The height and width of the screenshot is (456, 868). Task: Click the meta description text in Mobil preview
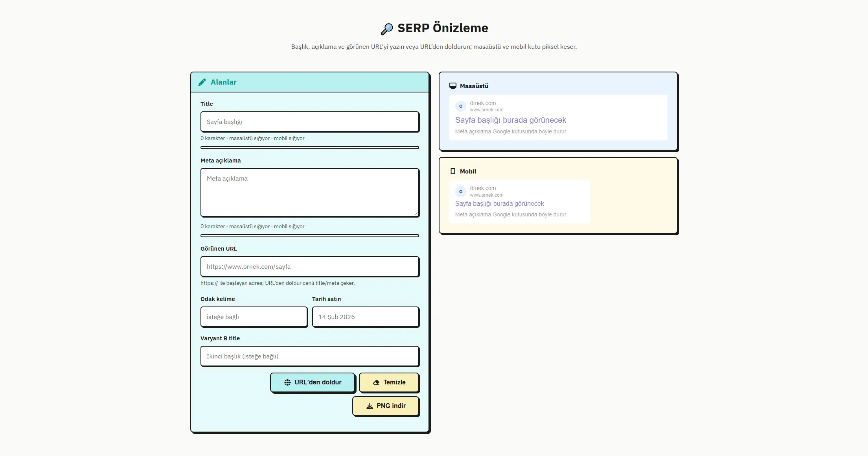coord(511,214)
